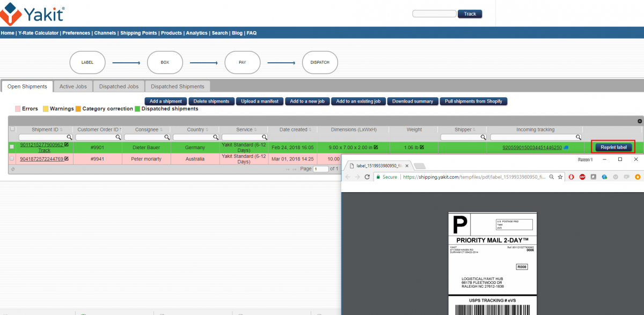The width and height of the screenshot is (644, 315).
Task: Close the label PDF browser tab
Action: (407, 166)
